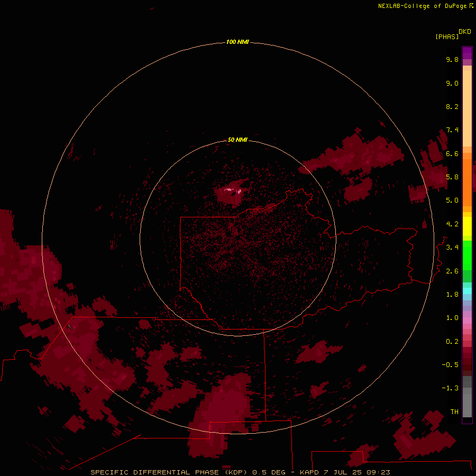The image size is (476, 476).
Task: Pick the yellow color band on the scale
Action: point(467,226)
